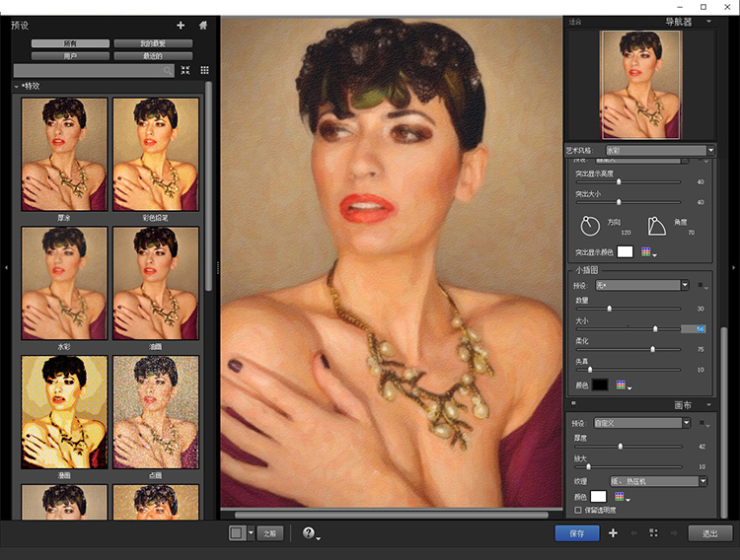Click the magnifier icon in the preset search box
This screenshot has height=560, width=740.
[x=168, y=71]
